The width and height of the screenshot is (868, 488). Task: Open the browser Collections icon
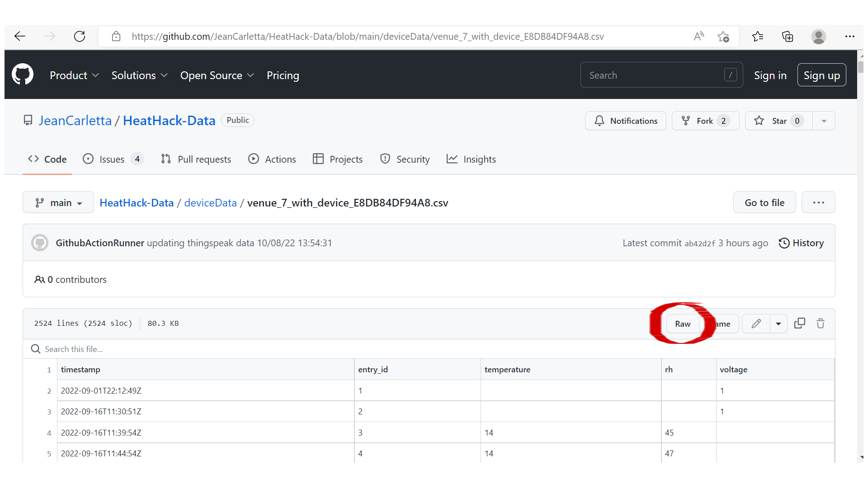(788, 37)
